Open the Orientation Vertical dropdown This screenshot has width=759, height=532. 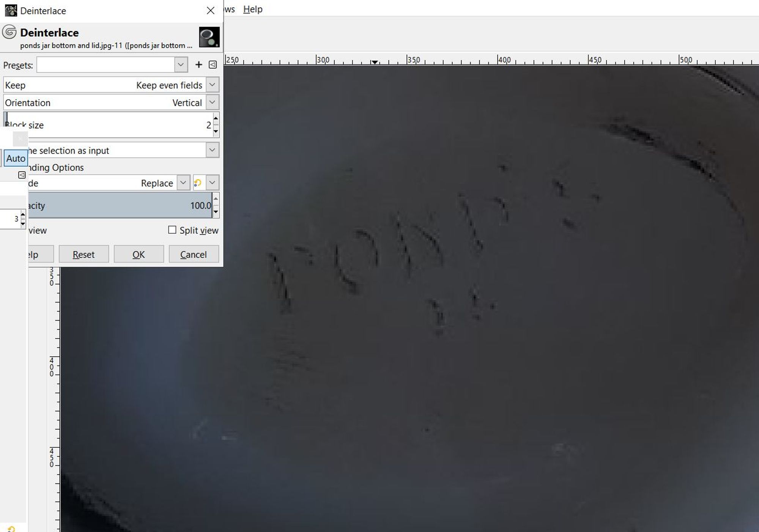(x=213, y=102)
